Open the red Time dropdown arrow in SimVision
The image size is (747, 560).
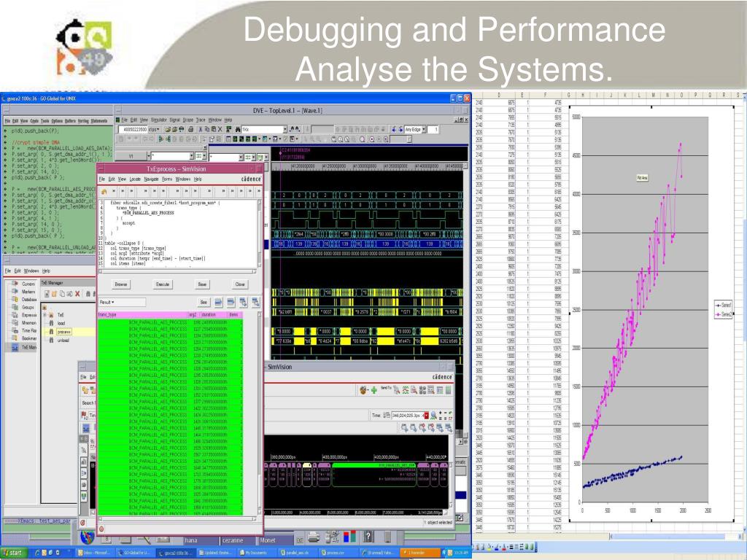426,415
